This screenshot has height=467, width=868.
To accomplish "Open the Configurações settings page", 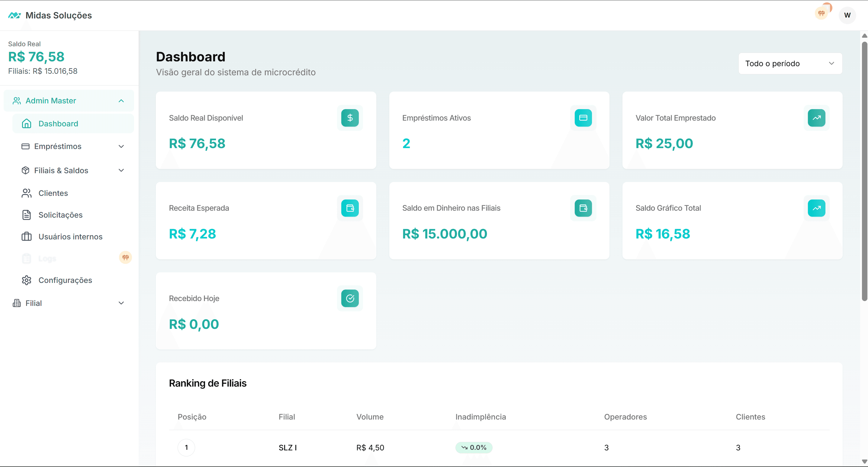I will (65, 280).
